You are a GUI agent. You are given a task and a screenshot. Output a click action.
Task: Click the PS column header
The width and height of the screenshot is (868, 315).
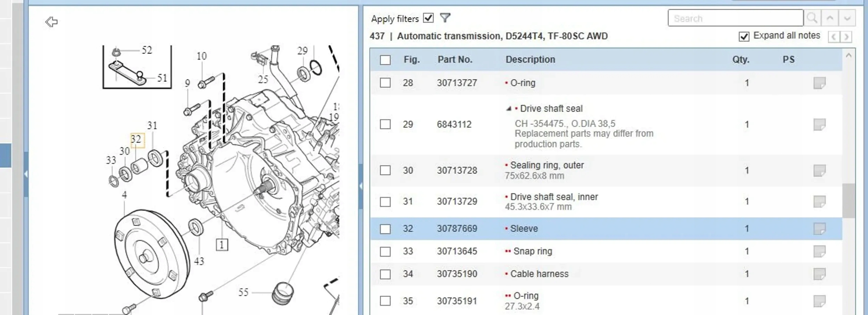click(788, 60)
